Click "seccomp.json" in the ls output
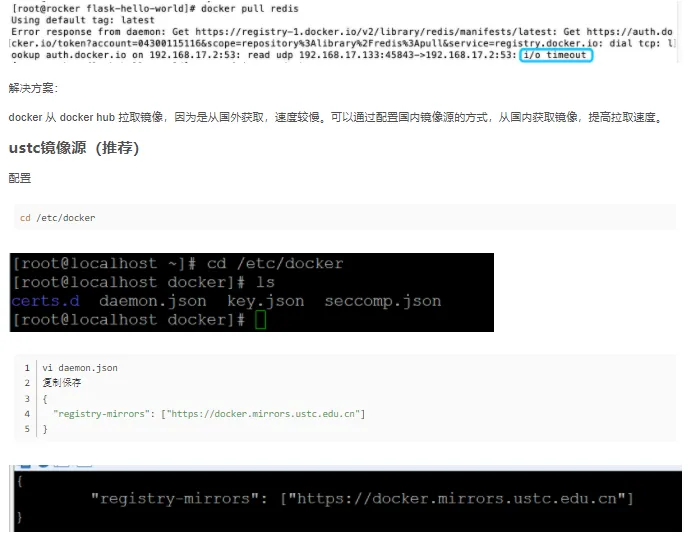This screenshot has height=546, width=690. point(382,301)
